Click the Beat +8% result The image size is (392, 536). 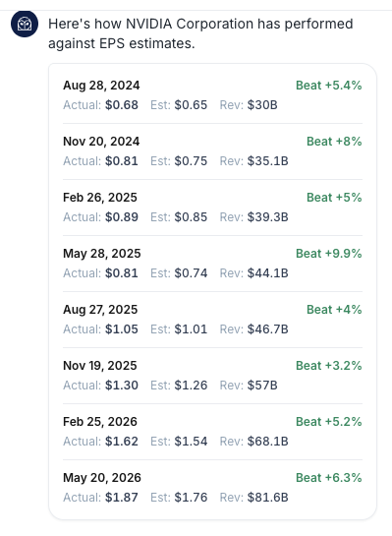click(334, 142)
